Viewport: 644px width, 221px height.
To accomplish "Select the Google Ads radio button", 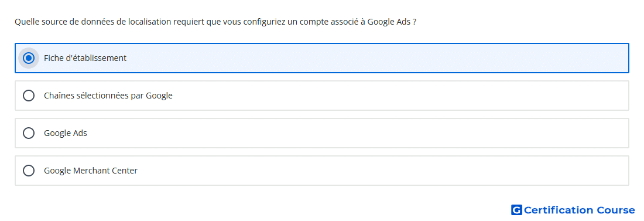I will click(29, 133).
